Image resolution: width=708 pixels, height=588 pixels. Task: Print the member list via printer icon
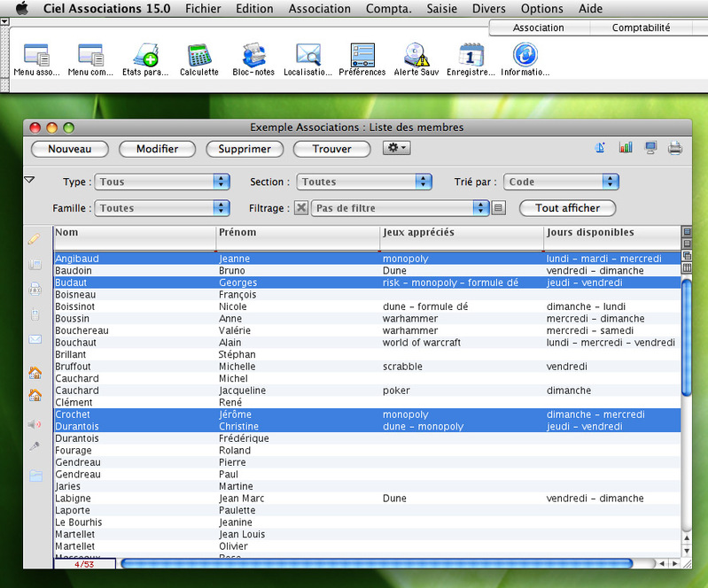click(x=675, y=148)
